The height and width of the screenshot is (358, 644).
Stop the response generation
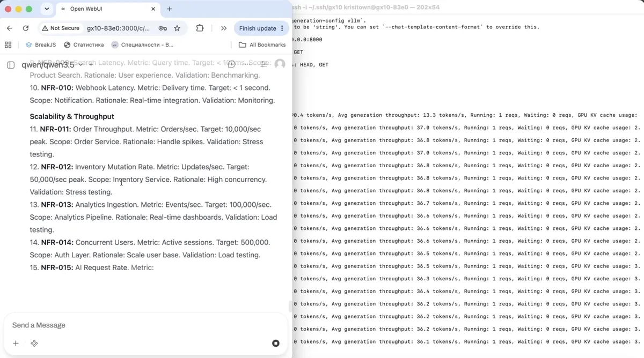[276, 343]
